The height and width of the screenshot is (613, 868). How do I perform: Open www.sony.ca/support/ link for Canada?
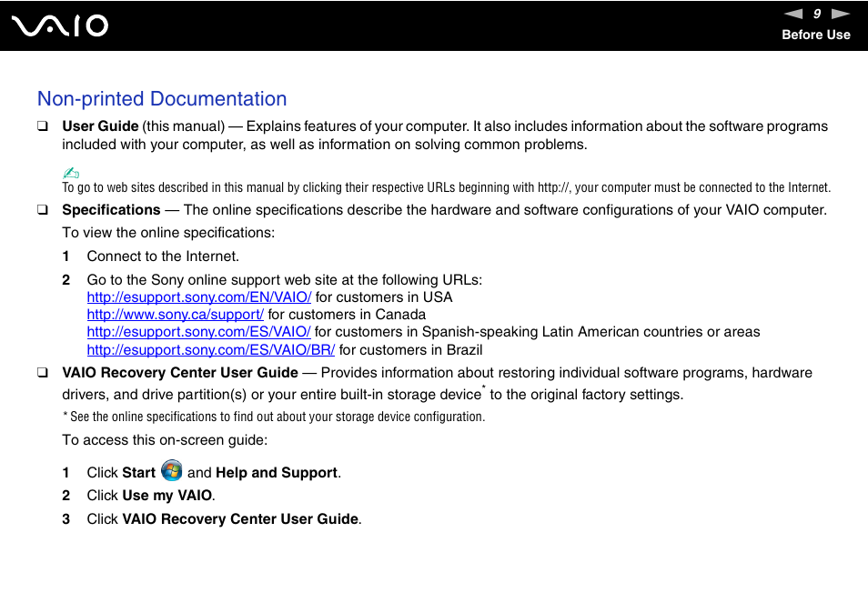[176, 315]
